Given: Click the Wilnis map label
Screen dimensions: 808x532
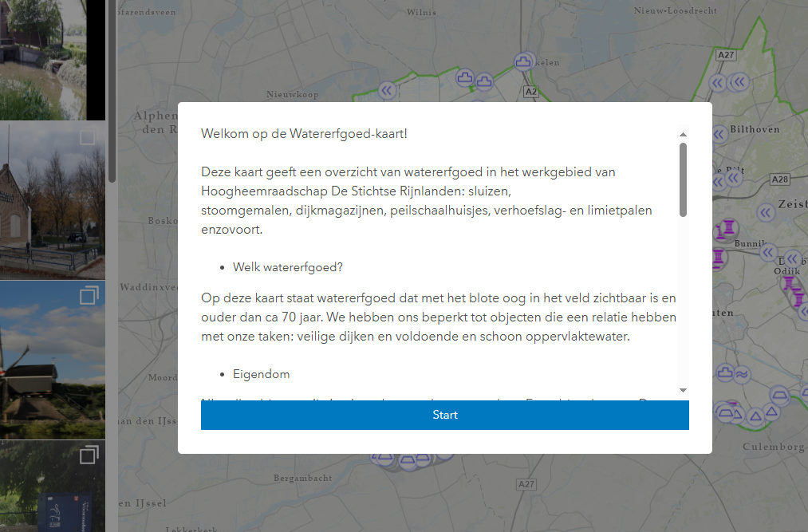Looking at the screenshot, I should [x=421, y=12].
